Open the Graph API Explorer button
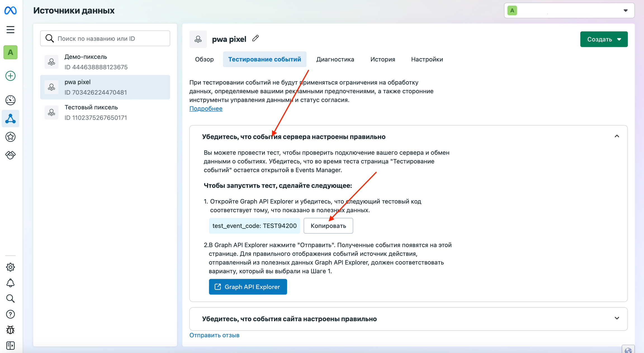Viewport: 644px width, 353px height. click(248, 287)
